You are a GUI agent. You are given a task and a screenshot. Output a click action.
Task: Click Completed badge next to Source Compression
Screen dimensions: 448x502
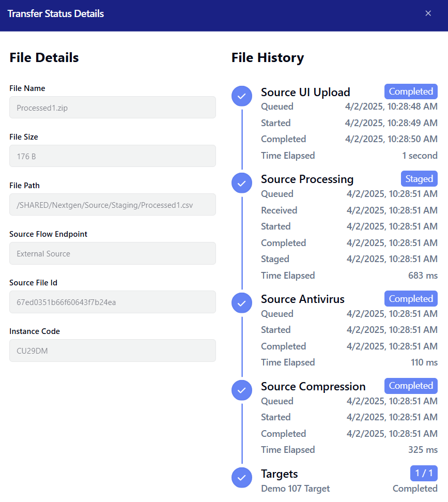(411, 386)
